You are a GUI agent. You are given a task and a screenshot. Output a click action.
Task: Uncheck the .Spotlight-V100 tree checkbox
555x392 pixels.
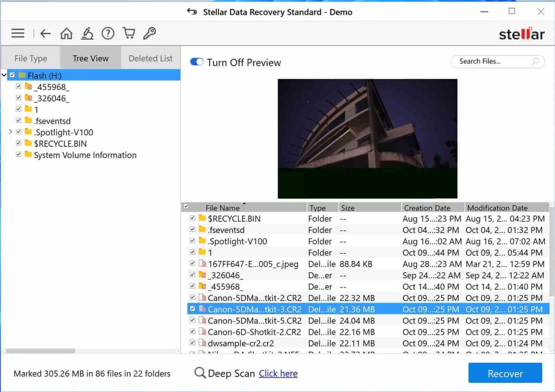point(18,132)
